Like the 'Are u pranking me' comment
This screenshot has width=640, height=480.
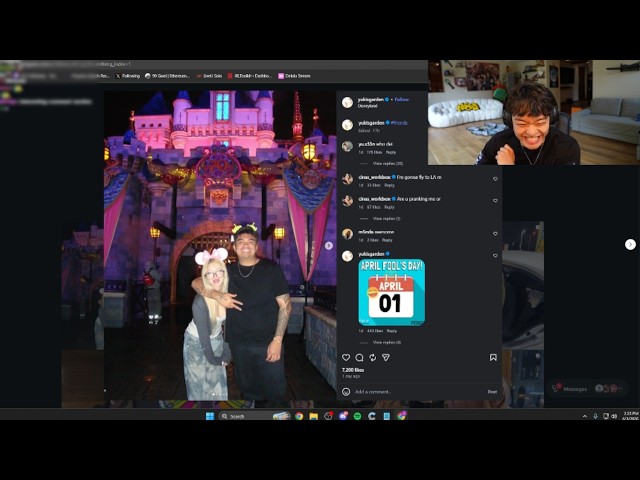pos(495,200)
